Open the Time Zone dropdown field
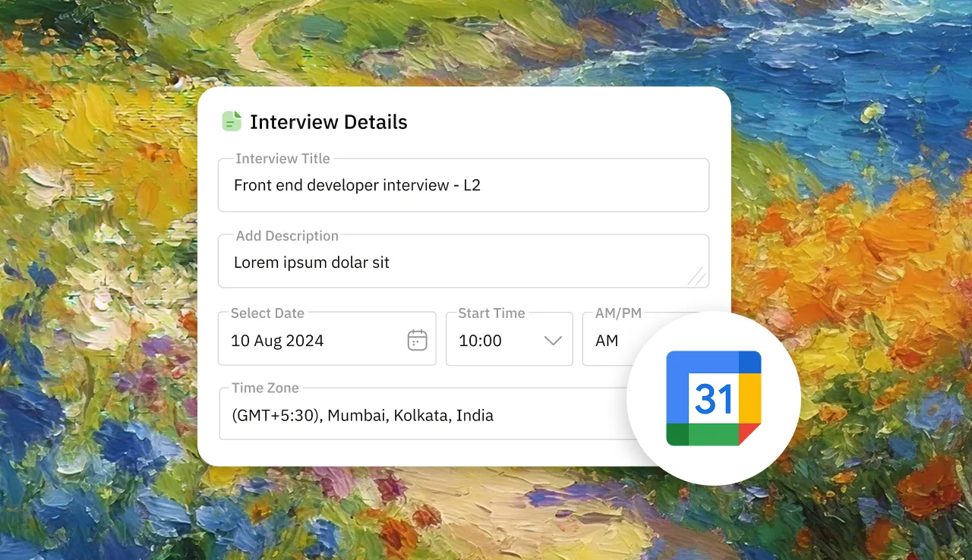Viewport: 972px width, 560px height. coord(427,414)
